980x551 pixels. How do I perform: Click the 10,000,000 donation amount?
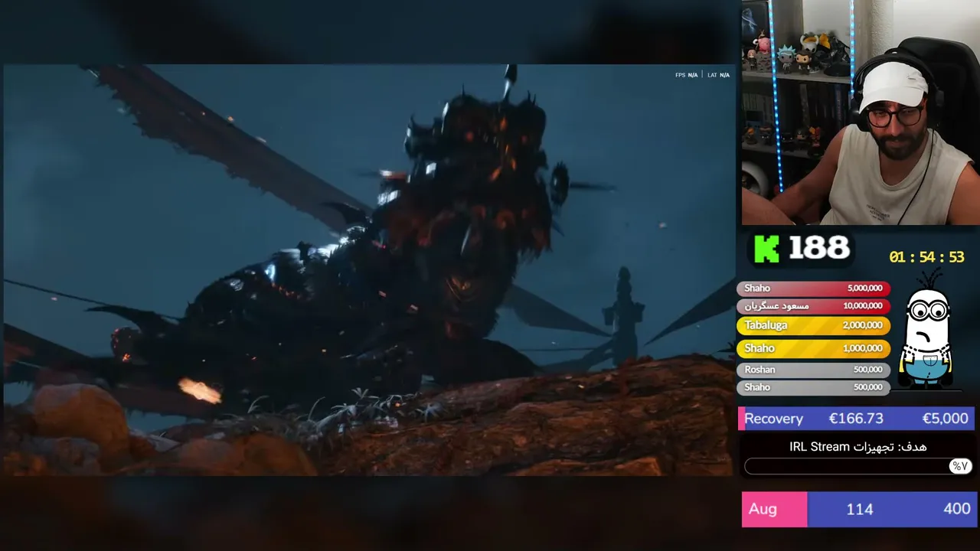[x=862, y=306]
